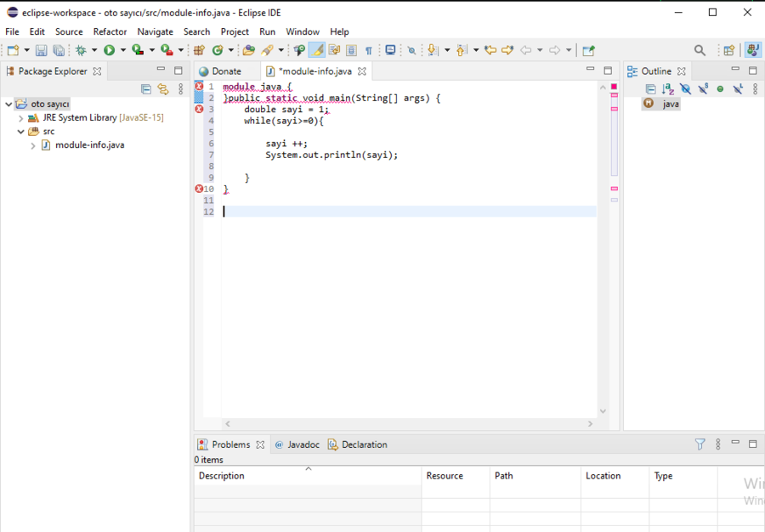Screen dimensions: 765x532
Task: Collapse all in Package Explorer
Action: (146, 88)
